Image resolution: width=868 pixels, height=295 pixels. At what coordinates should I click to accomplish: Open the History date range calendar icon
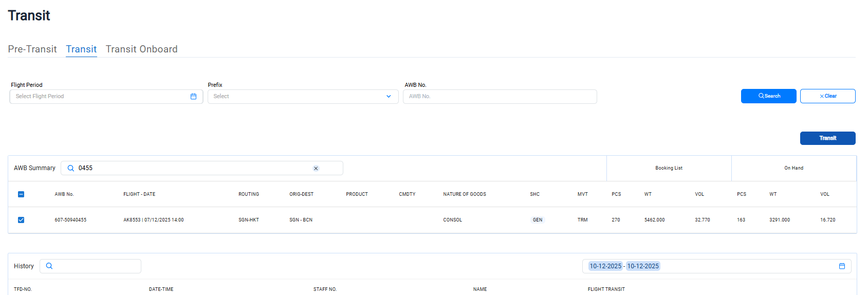click(842, 266)
